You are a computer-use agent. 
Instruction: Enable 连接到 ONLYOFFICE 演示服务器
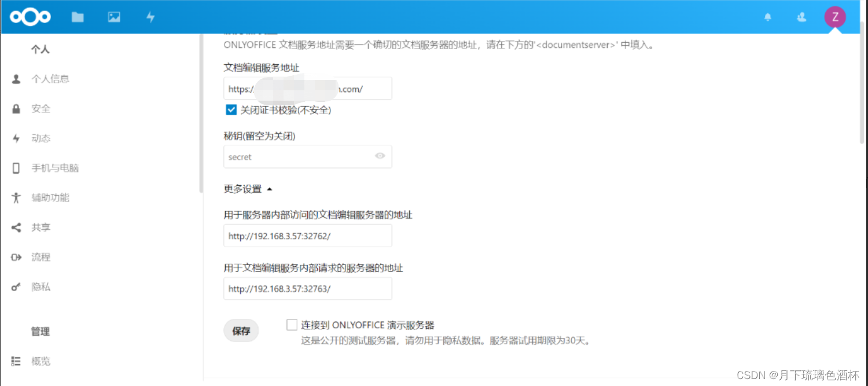[x=292, y=325]
